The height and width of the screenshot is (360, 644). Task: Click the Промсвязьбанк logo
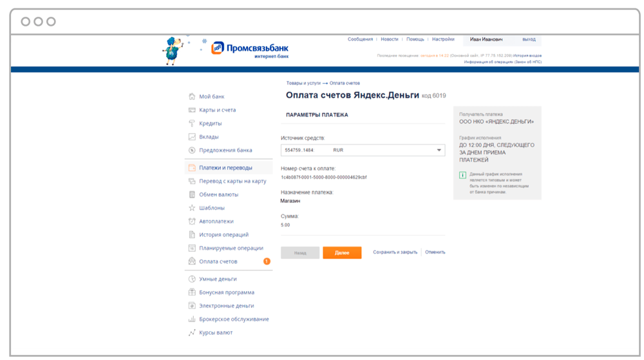coord(250,50)
